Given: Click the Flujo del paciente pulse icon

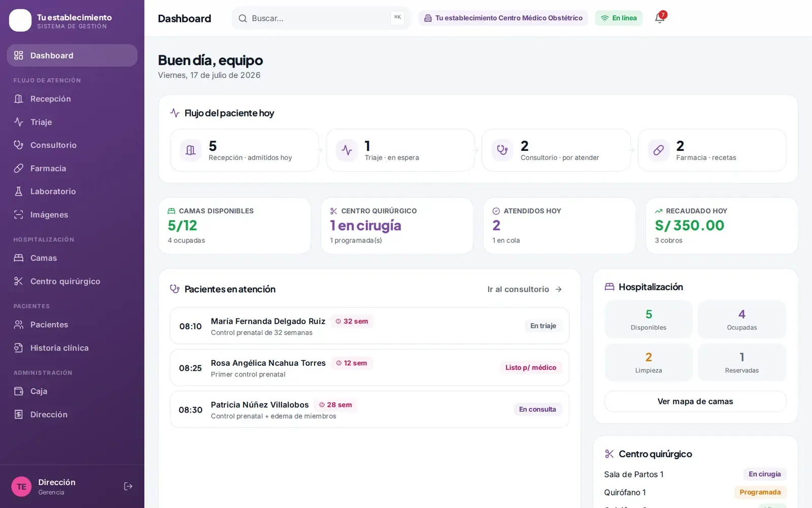Looking at the screenshot, I should 175,113.
